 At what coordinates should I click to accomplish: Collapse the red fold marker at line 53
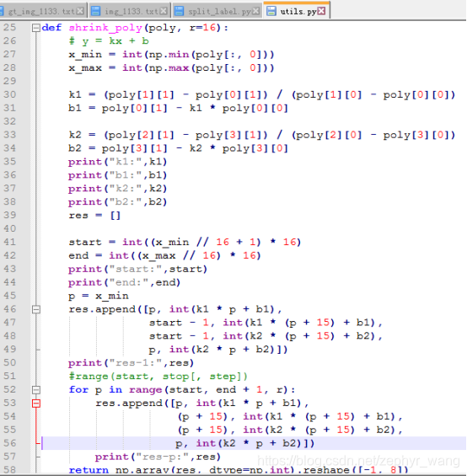click(x=36, y=404)
